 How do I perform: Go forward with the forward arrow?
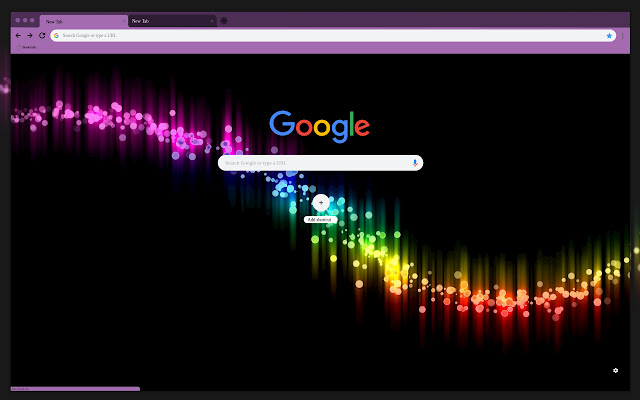coord(30,36)
